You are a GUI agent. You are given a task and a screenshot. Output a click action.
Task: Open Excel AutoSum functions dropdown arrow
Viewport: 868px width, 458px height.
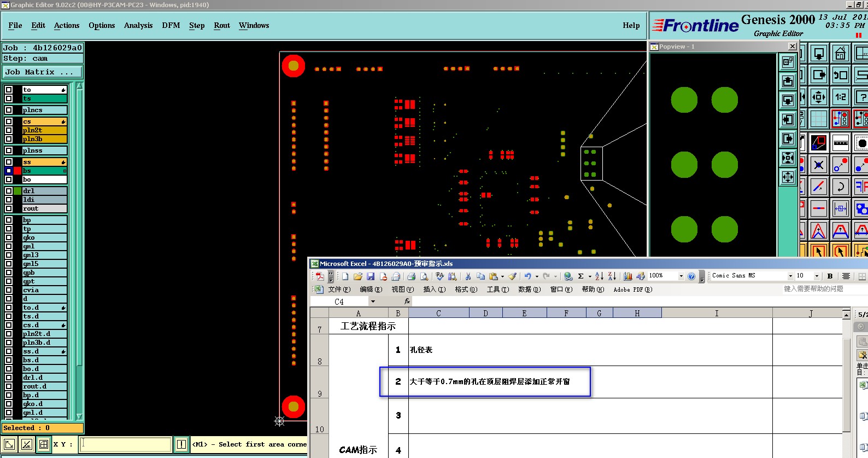[x=590, y=276]
